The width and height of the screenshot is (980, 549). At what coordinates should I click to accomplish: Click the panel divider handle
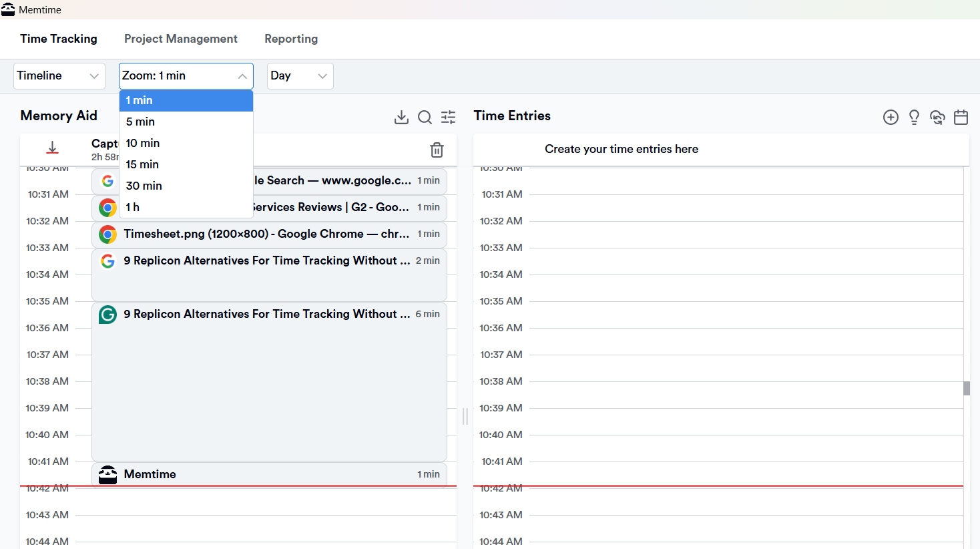465,416
